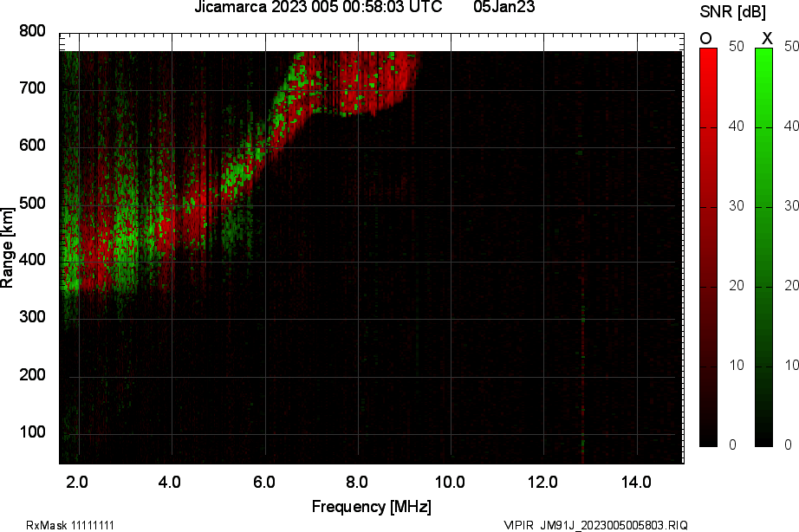The image size is (799, 532).
Task: Click the 40 label beside red color bar
Action: 737,126
